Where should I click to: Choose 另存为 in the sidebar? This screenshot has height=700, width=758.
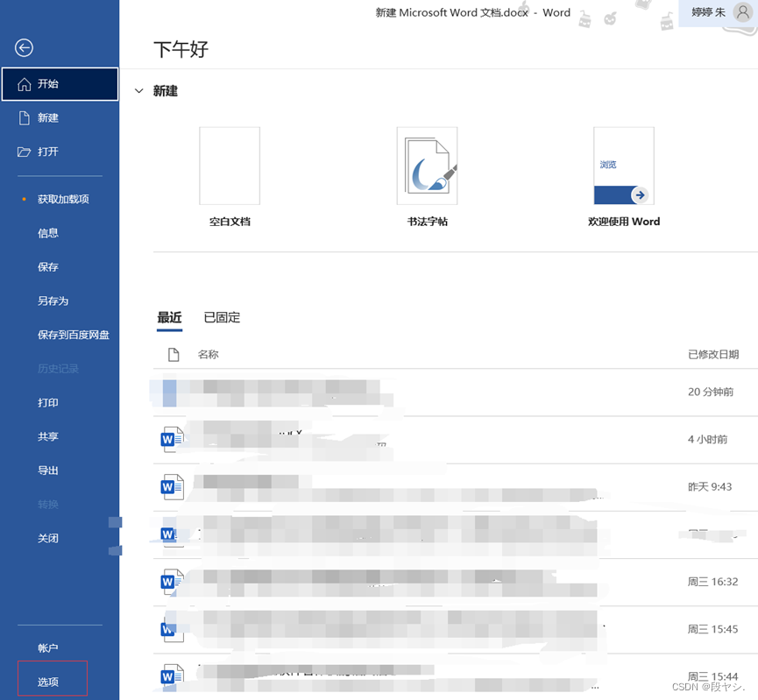pyautogui.click(x=53, y=301)
